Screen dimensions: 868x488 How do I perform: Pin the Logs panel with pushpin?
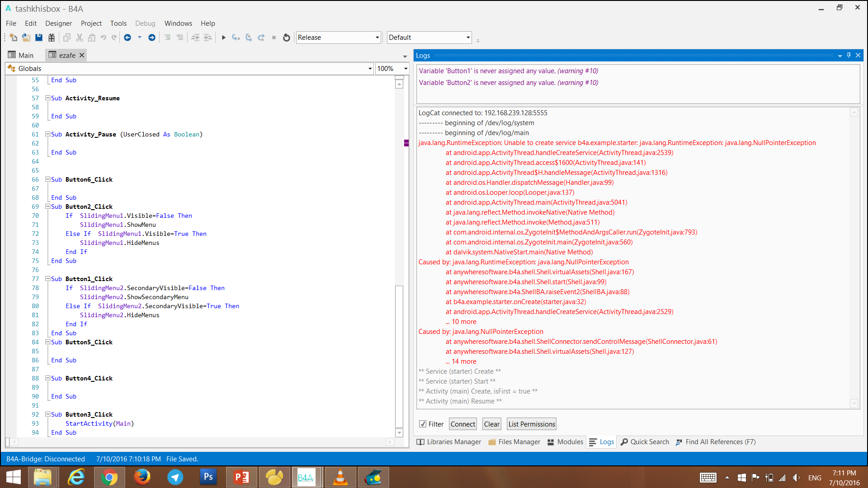pyautogui.click(x=849, y=55)
